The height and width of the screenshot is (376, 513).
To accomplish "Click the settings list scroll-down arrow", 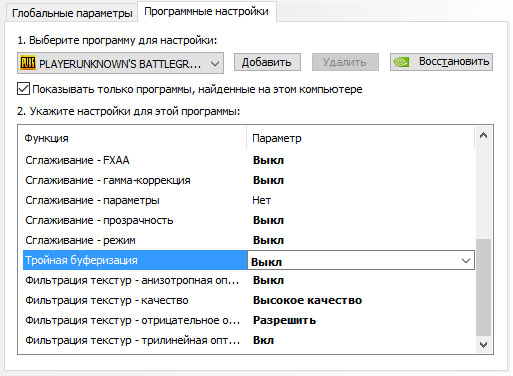I will click(483, 344).
